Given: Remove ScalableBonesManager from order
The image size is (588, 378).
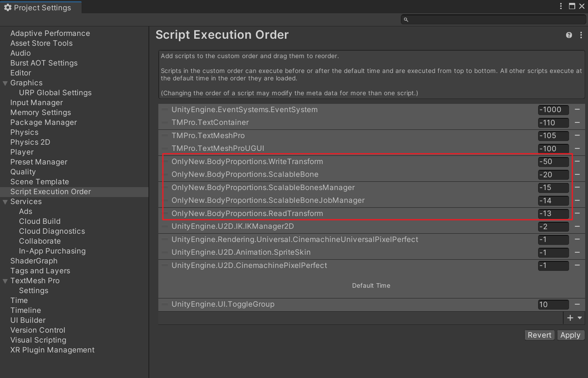Looking at the screenshot, I should coord(577,187).
